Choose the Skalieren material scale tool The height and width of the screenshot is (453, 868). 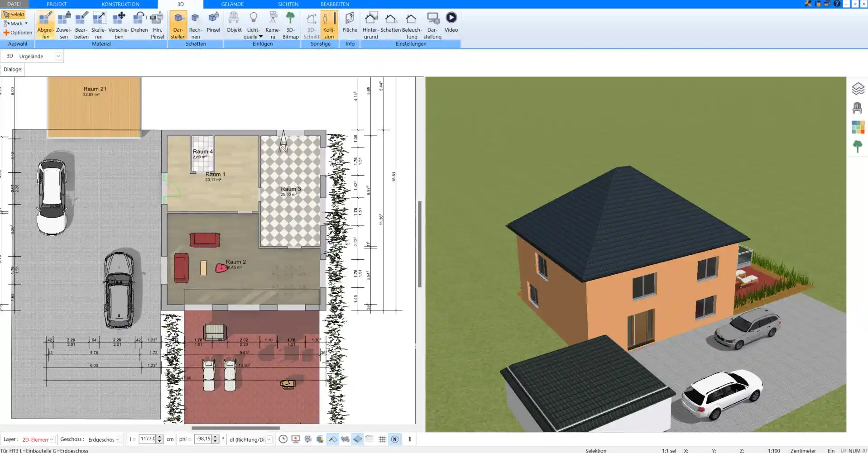99,25
